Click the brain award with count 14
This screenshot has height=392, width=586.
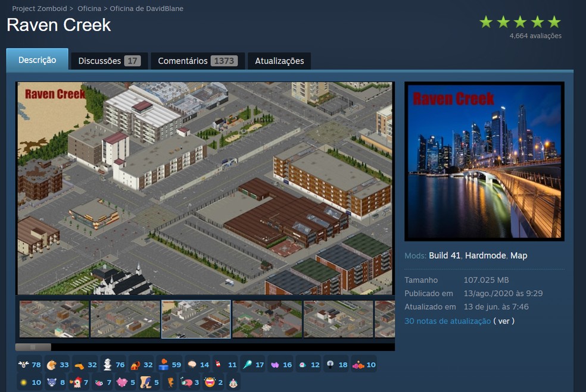197,365
